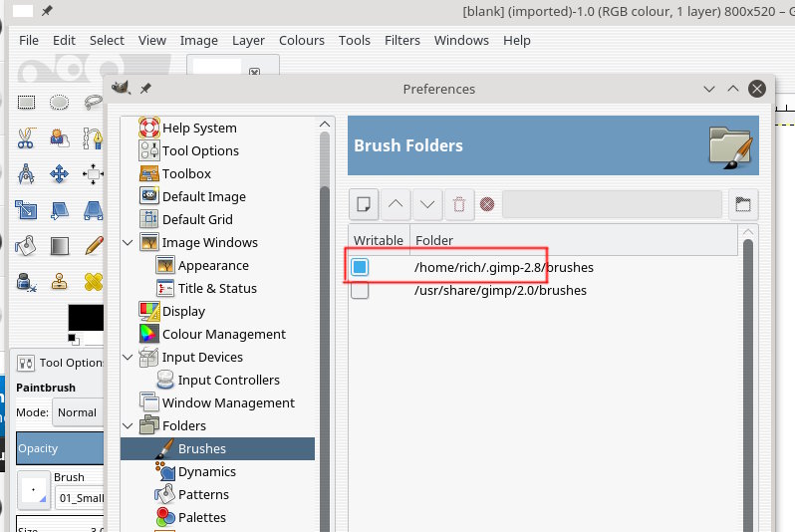This screenshot has width=795, height=532.
Task: Move selected folder down arrow
Action: click(x=427, y=204)
